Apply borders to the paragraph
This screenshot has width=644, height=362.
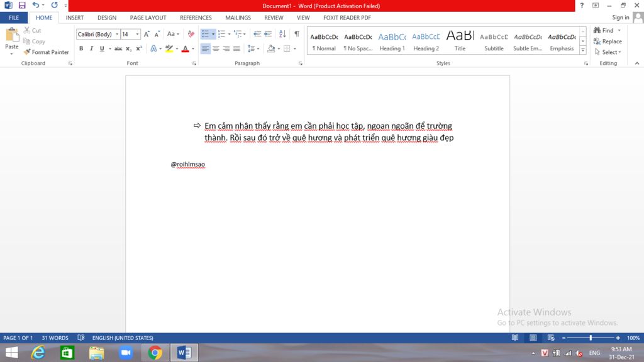287,48
